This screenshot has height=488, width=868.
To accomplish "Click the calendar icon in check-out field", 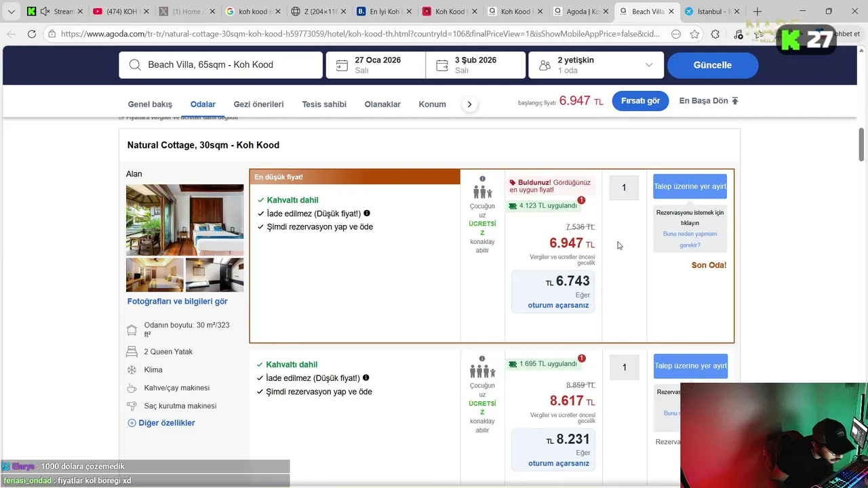I will 442,65.
